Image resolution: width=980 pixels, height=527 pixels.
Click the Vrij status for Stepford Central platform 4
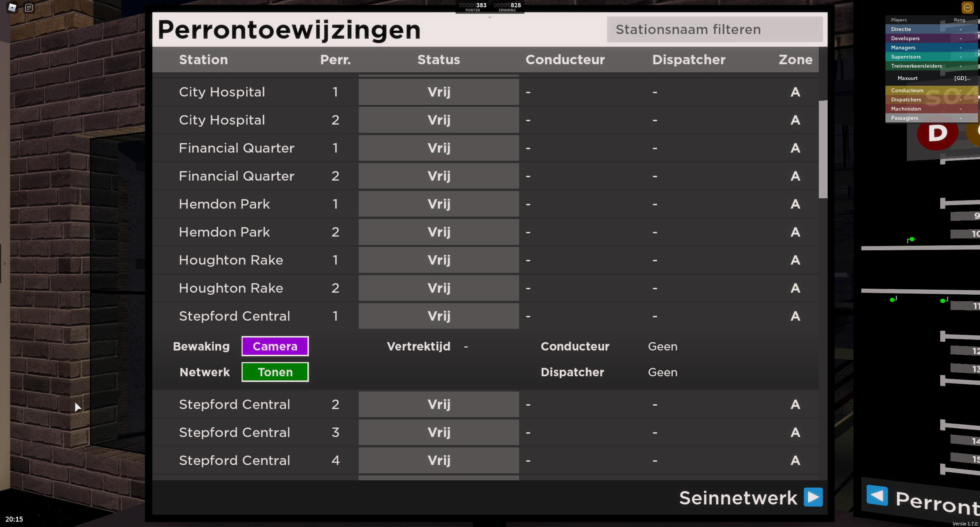pyautogui.click(x=439, y=460)
